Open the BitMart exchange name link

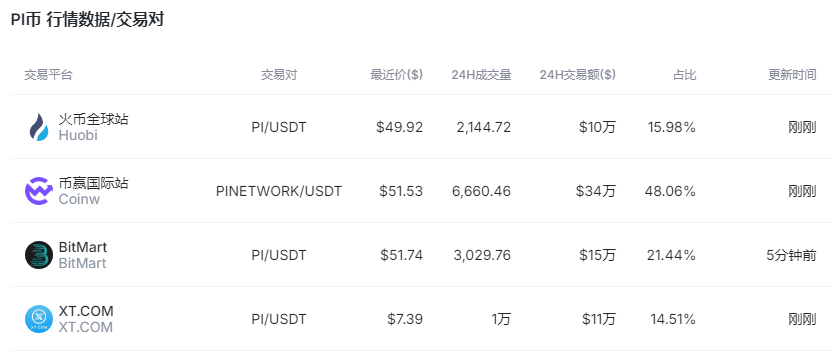(x=82, y=247)
